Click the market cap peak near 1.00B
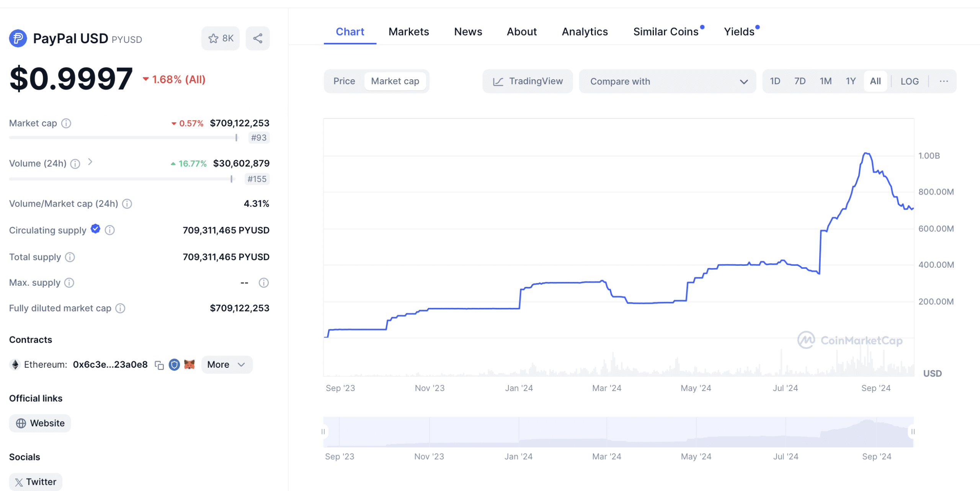Viewport: 980px width, 491px height. coord(867,154)
